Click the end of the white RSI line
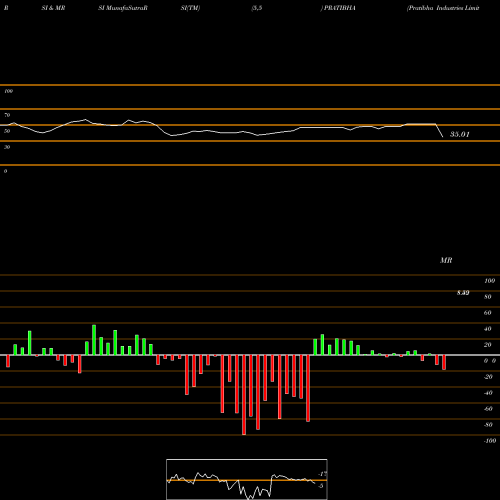Viewport: 500px width, 500px height. tap(443, 137)
